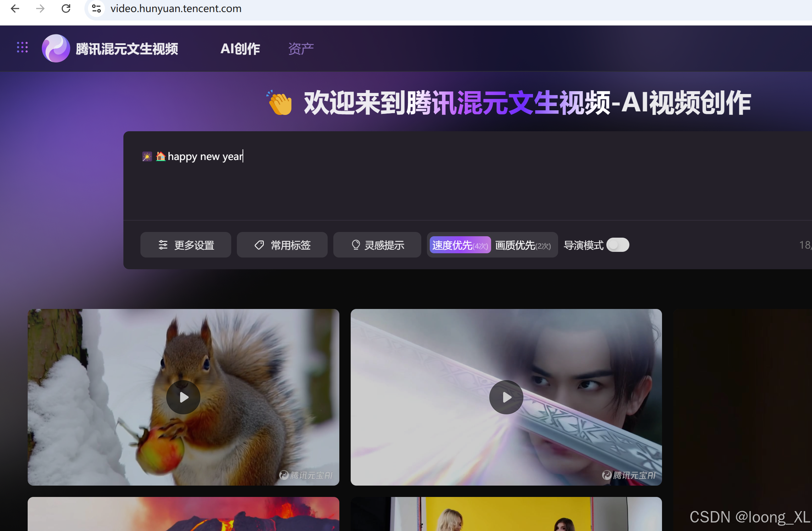Open the 灵感提示 suggestions

pos(377,245)
